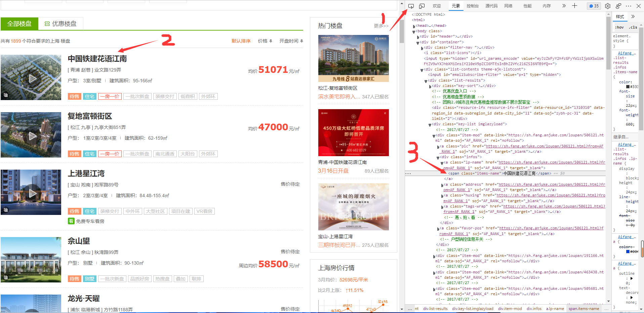Screen dimensions: 644x313
Task: Click the 别墅 tag on 佘山望
Action: [90, 279]
